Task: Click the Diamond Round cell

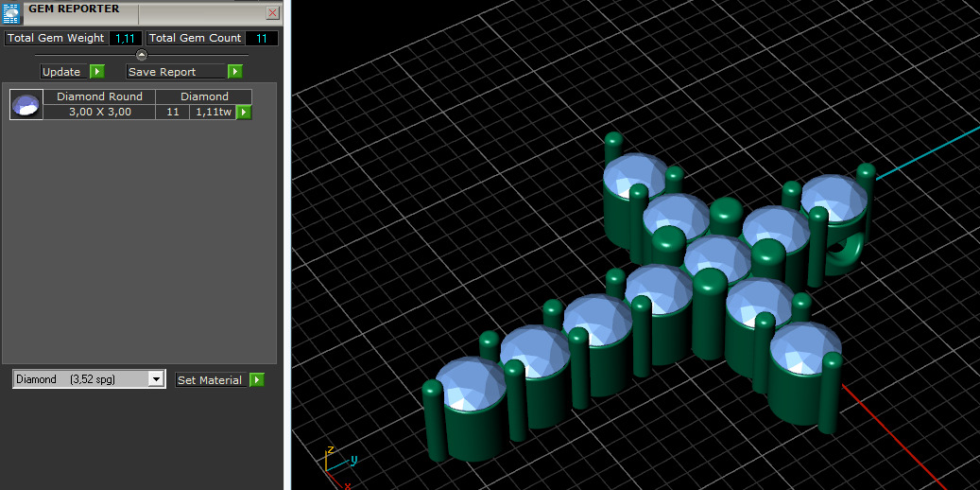Action: pyautogui.click(x=99, y=97)
